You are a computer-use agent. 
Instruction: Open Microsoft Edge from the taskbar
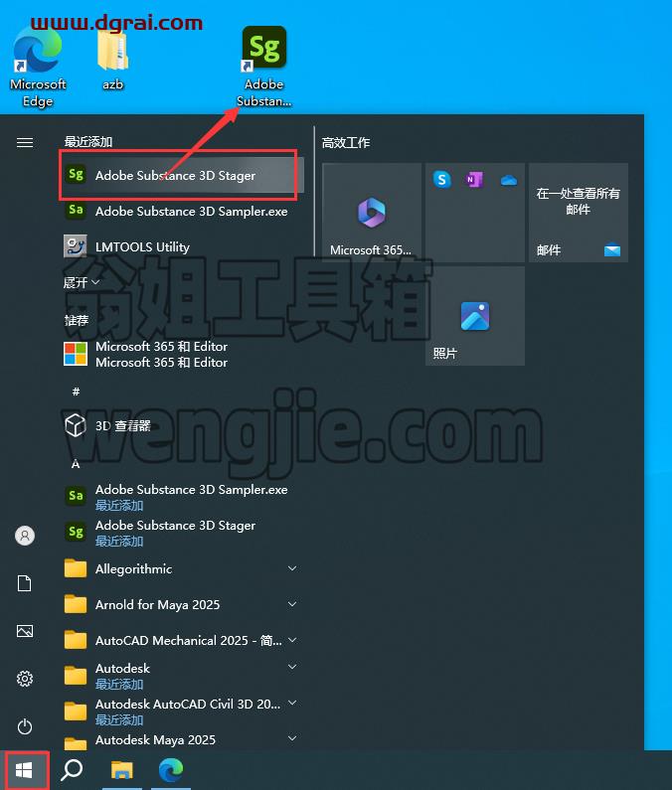[x=171, y=770]
